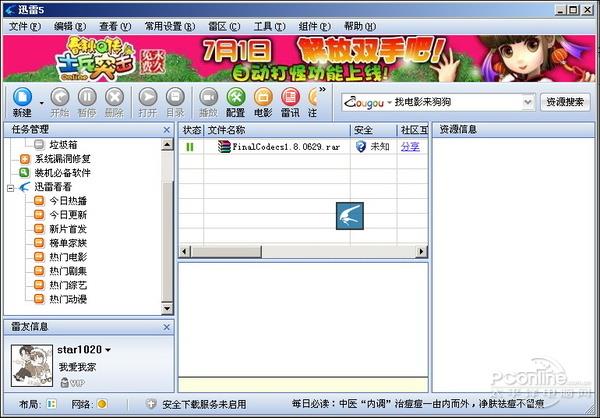Click the 新建 new task icon
Screen dimensions: 600x418
22,102
